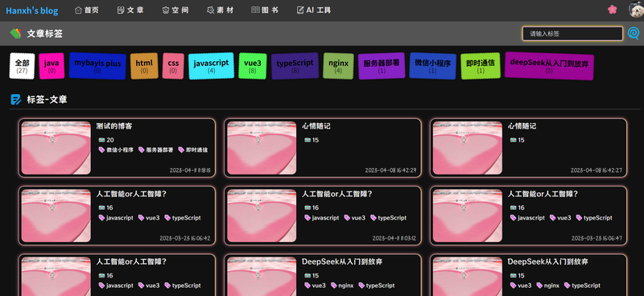
Task: Click view icon in 心情随记 16:42:29 card
Action: [308, 140]
